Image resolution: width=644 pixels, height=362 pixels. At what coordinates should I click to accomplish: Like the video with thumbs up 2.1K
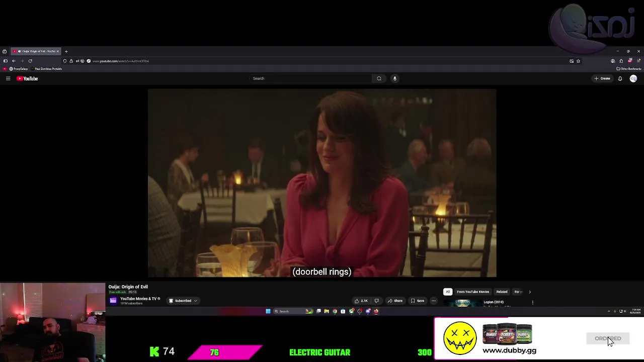[x=361, y=301]
